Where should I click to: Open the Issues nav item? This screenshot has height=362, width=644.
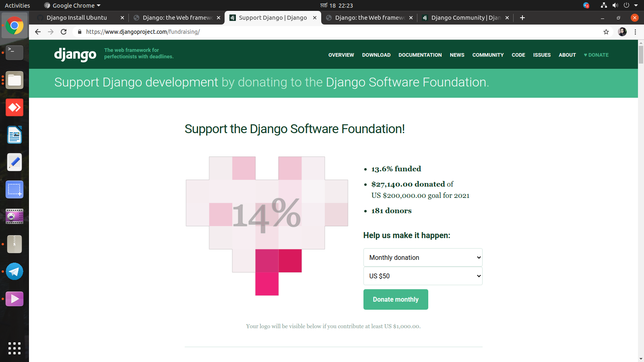point(542,55)
